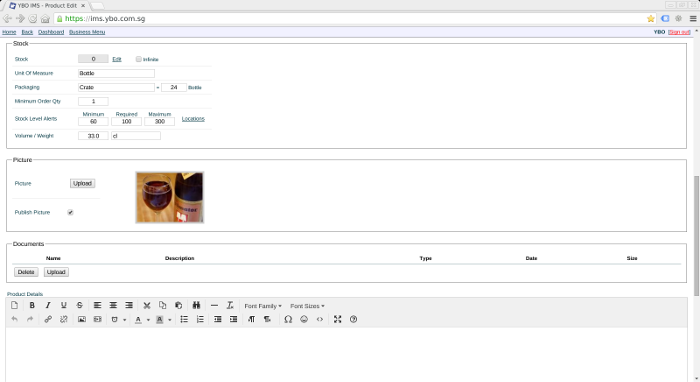The width and height of the screenshot is (700, 382).
Task: Insert an image into the editor
Action: click(82, 319)
